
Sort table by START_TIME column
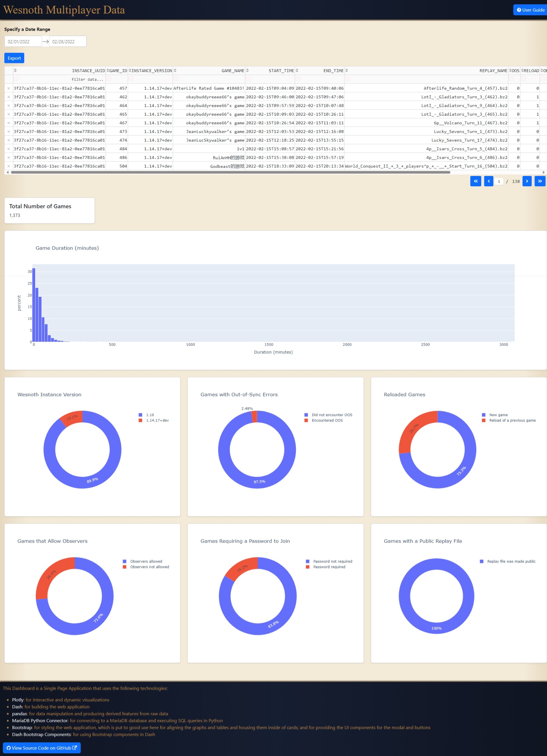247,71
